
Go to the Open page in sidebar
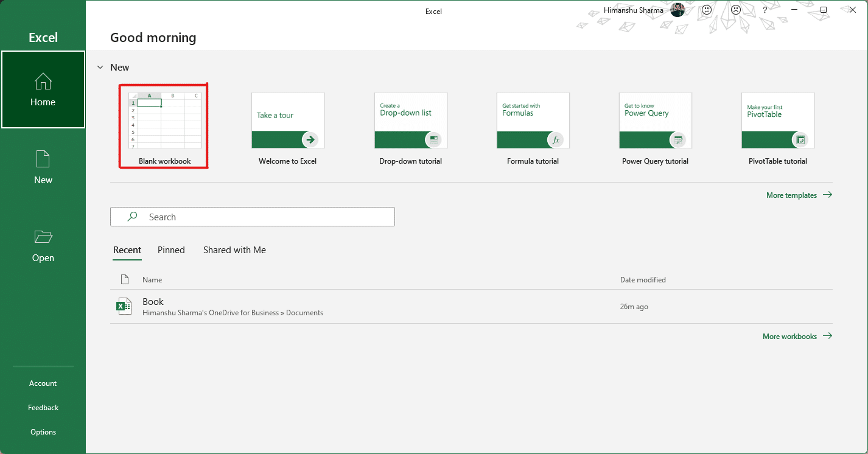[43, 245]
